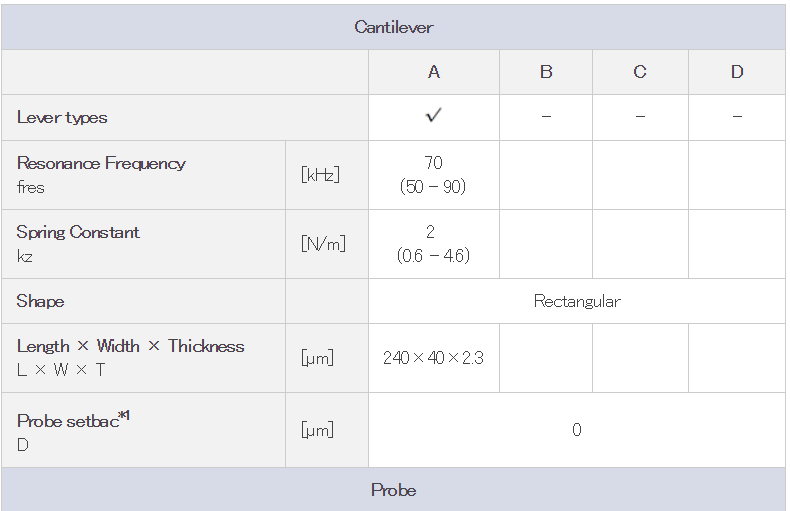The width and height of the screenshot is (790, 511).
Task: Click the N/m unit cell
Action: point(323,244)
